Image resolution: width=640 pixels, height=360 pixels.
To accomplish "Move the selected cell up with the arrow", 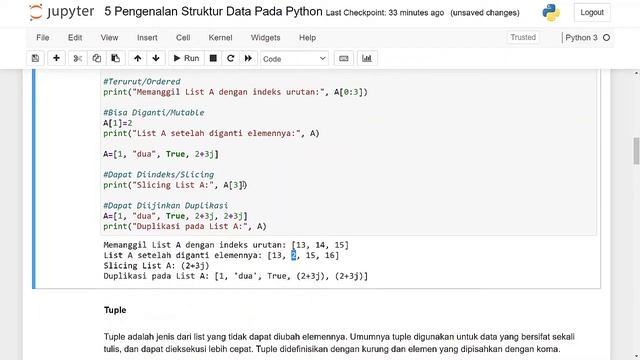I will tap(138, 58).
